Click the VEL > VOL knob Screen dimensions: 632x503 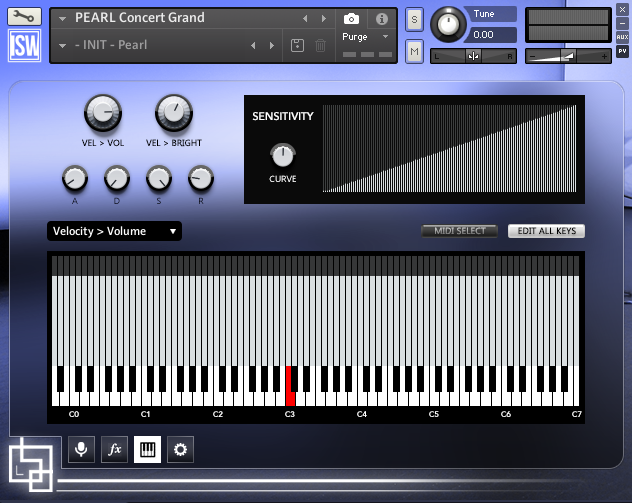tap(103, 113)
